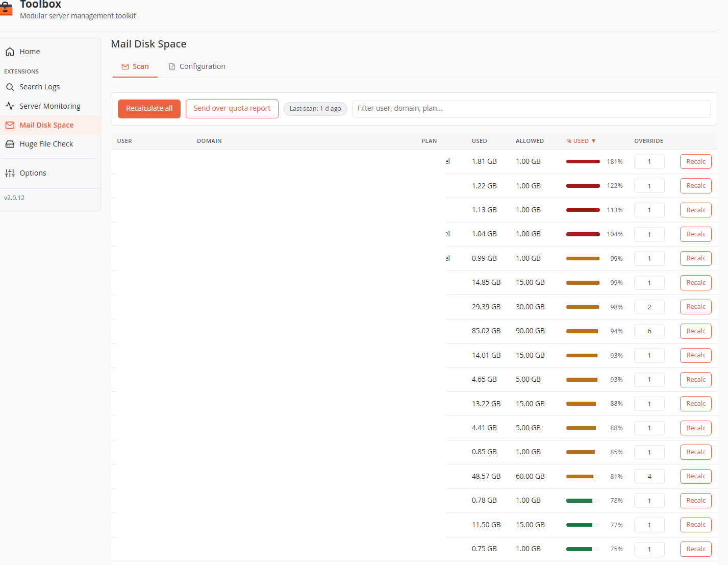Click the Toolbox logo icon

[5, 8]
